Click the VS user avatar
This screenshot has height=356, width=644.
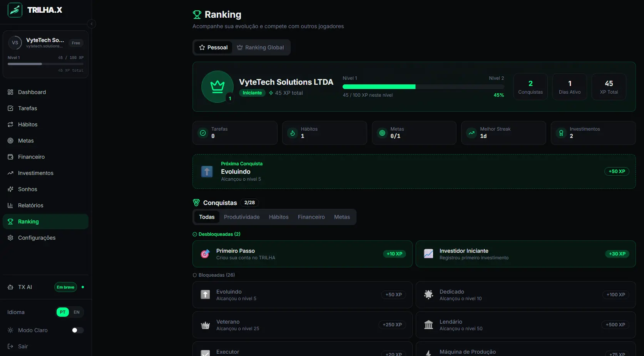[15, 43]
